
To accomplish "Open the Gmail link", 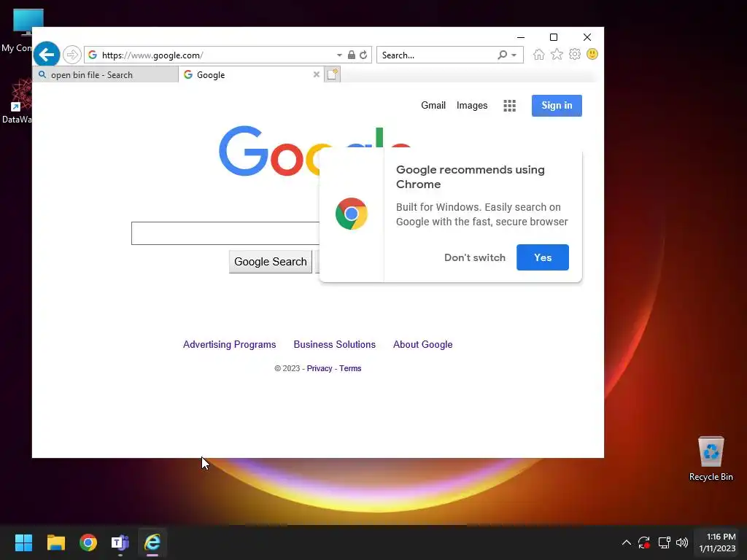I will click(433, 105).
